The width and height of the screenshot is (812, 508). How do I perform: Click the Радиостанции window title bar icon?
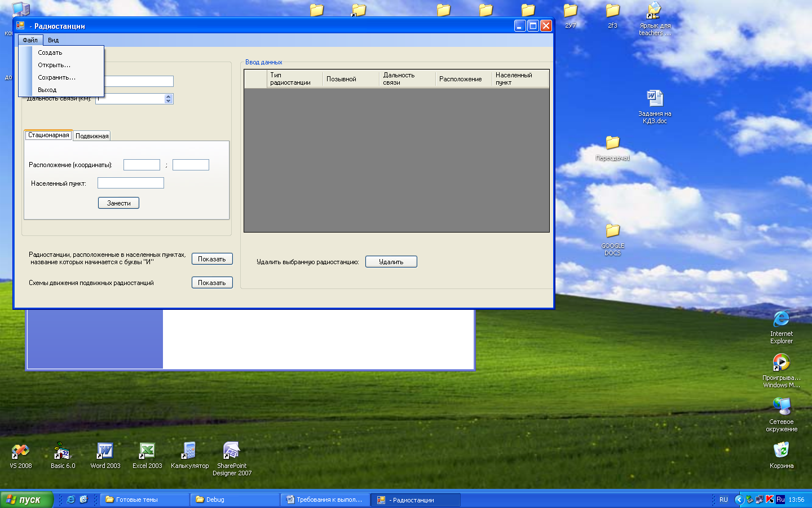[20, 25]
